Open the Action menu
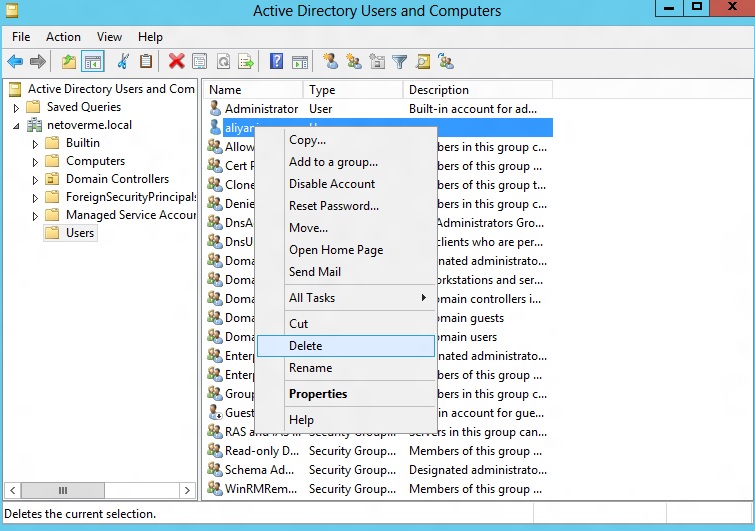This screenshot has width=755, height=531. 63,37
